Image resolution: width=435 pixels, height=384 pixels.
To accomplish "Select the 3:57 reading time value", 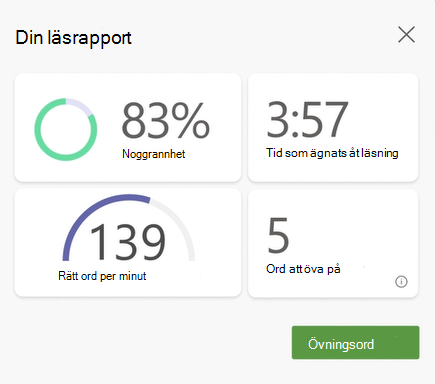I will pos(307,119).
